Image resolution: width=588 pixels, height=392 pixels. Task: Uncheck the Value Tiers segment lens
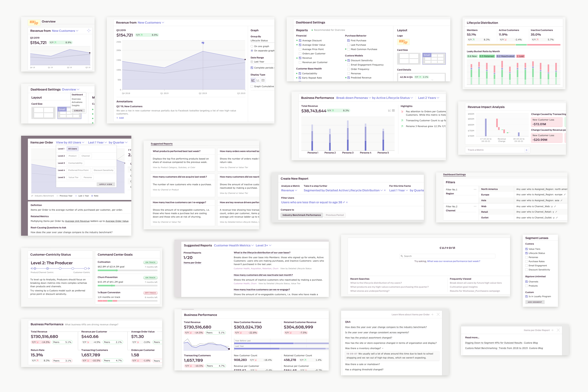[x=527, y=249]
